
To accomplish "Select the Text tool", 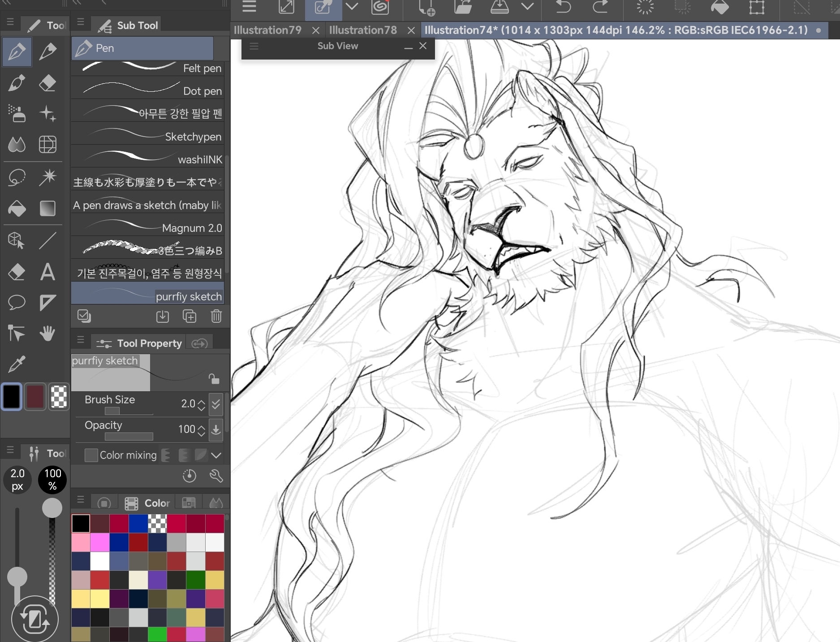I will click(x=47, y=272).
